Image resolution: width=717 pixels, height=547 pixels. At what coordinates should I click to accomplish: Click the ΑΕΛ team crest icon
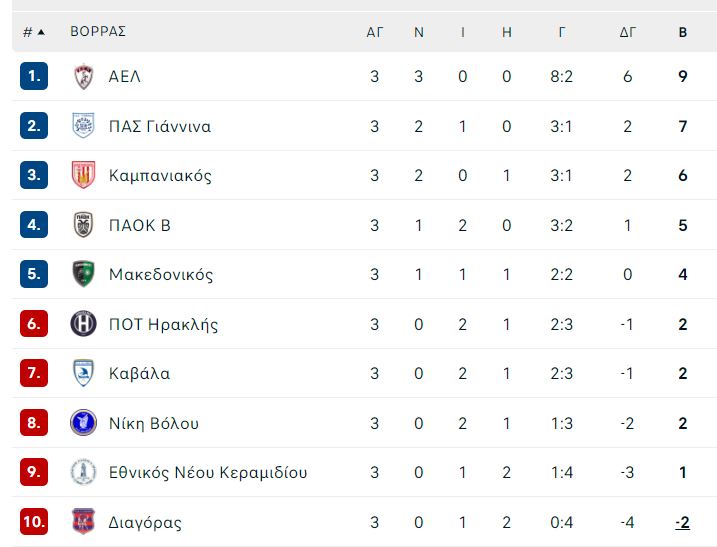84,76
